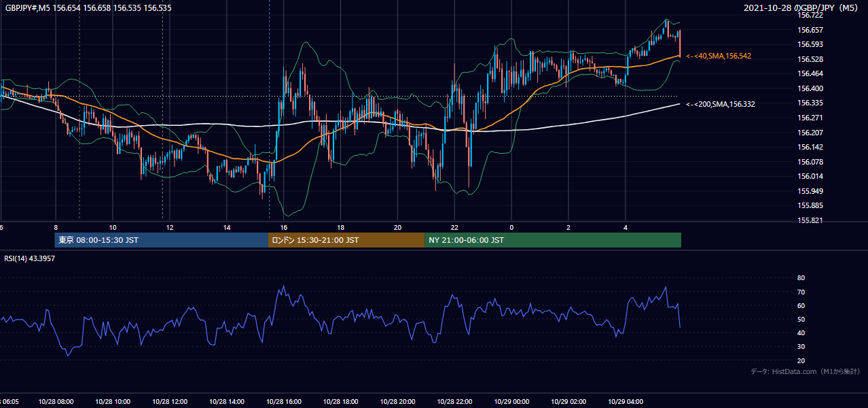
Task: Click the 10/28 14:00 date label
Action: click(x=227, y=402)
